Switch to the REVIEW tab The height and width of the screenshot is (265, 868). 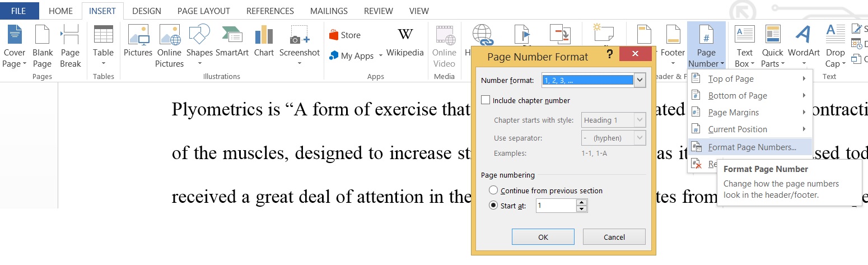point(379,11)
